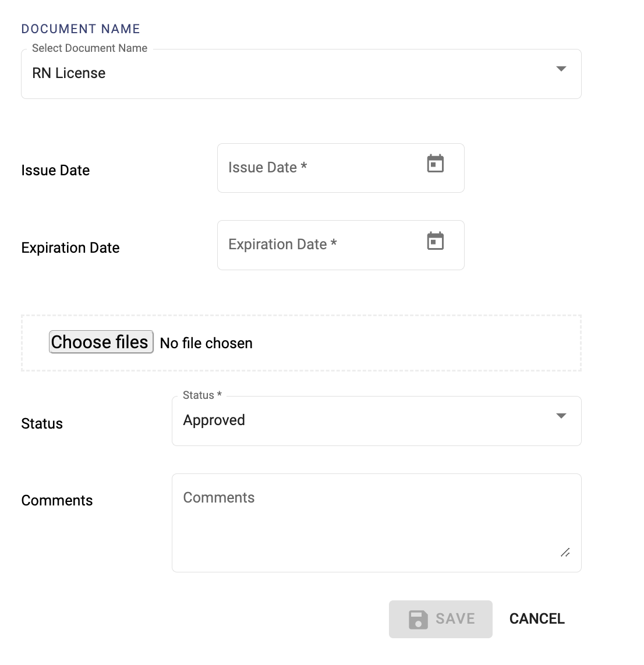
Task: Click the calendar icon beside Expiration Date field
Action: pyautogui.click(x=435, y=242)
